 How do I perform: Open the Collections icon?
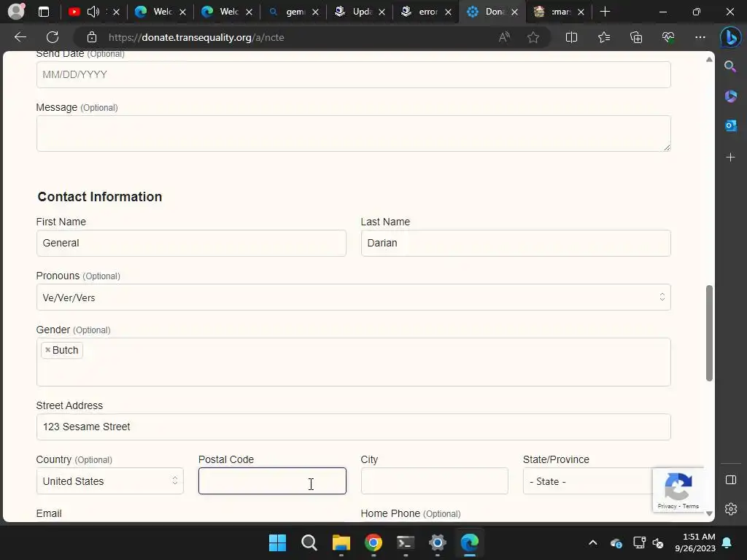[636, 37]
